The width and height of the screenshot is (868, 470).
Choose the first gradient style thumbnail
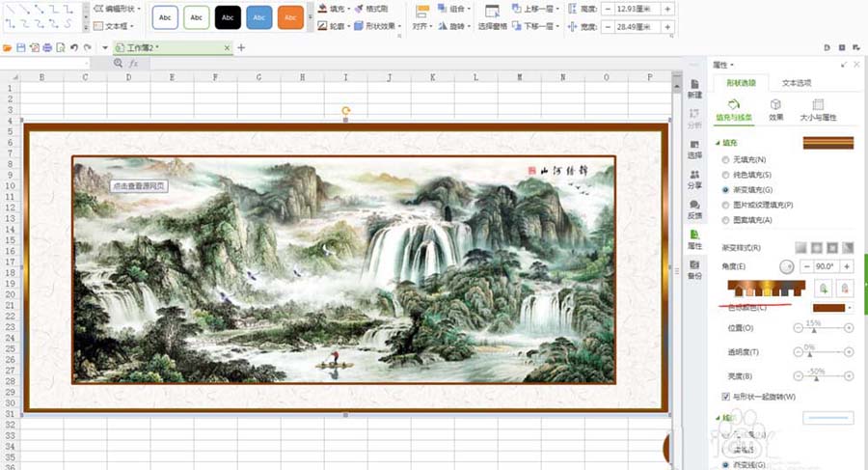click(801, 248)
